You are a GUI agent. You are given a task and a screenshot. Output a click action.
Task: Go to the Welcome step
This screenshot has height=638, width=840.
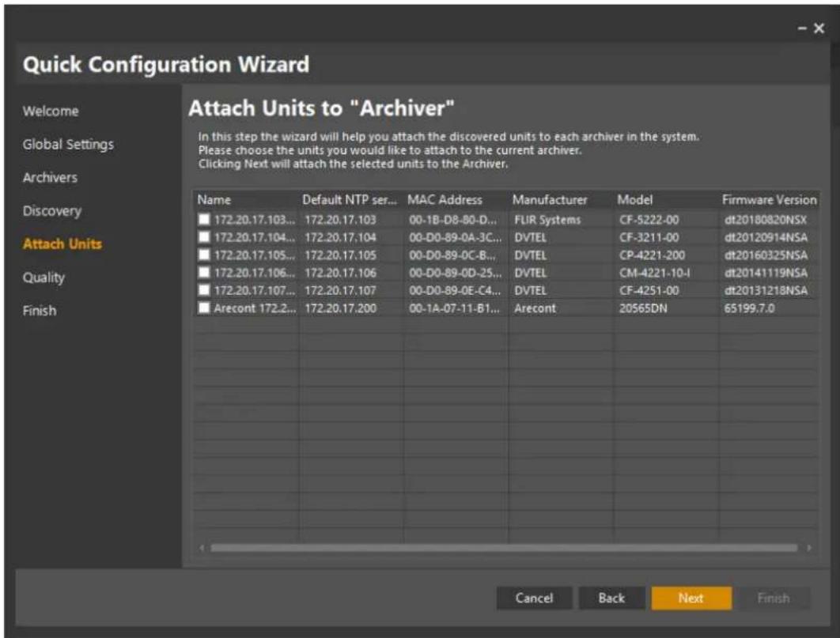tap(51, 111)
